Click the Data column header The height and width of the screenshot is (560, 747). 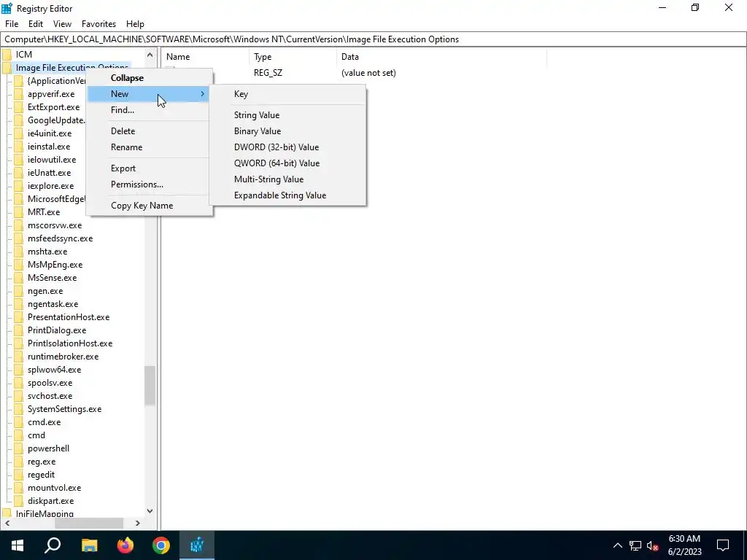click(x=441, y=57)
